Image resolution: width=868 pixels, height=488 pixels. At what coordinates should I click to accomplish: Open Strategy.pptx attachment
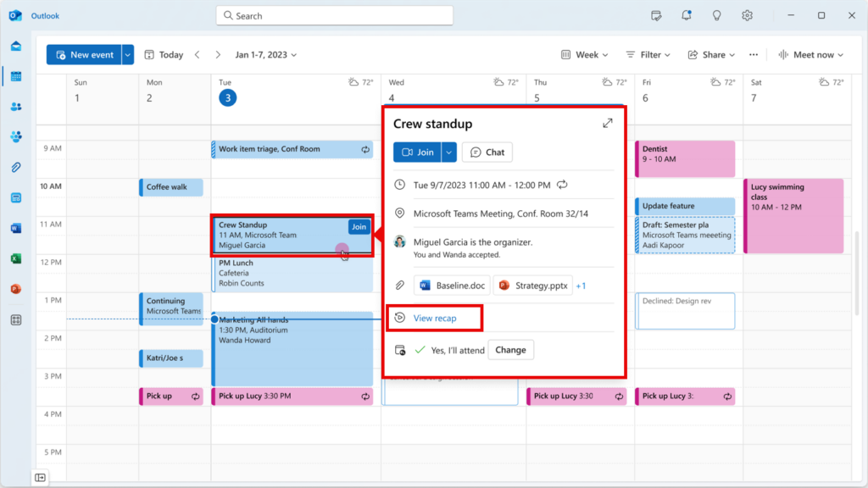pyautogui.click(x=533, y=286)
